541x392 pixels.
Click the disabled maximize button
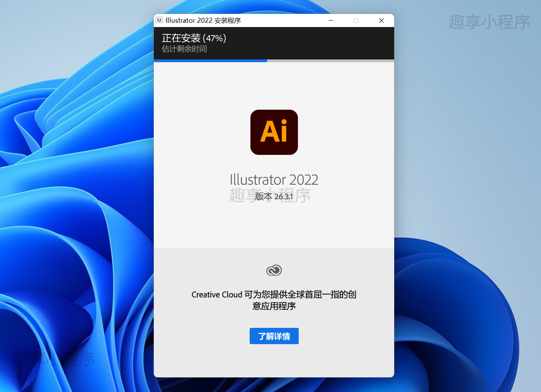[x=356, y=20]
